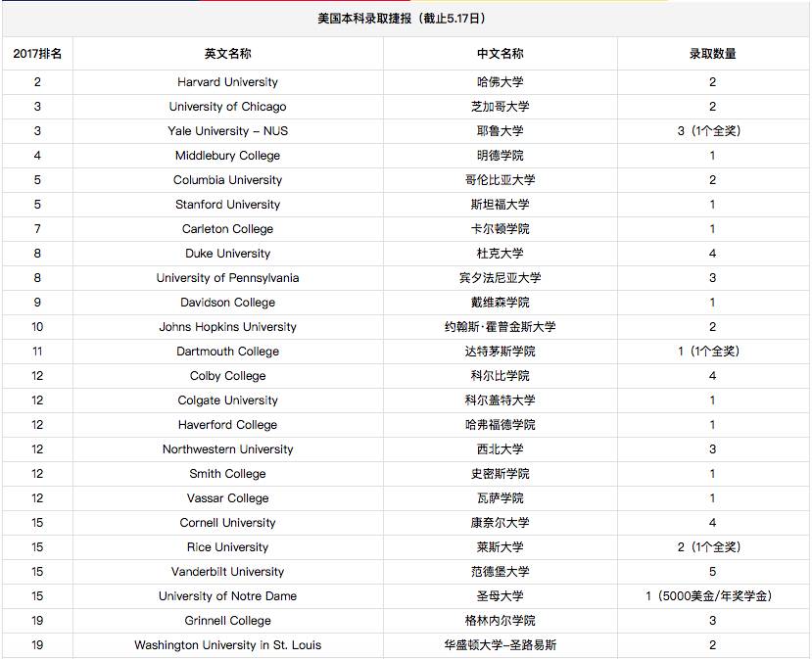
Task: Click rank 11 in Dartmouth's row
Action: click(37, 352)
